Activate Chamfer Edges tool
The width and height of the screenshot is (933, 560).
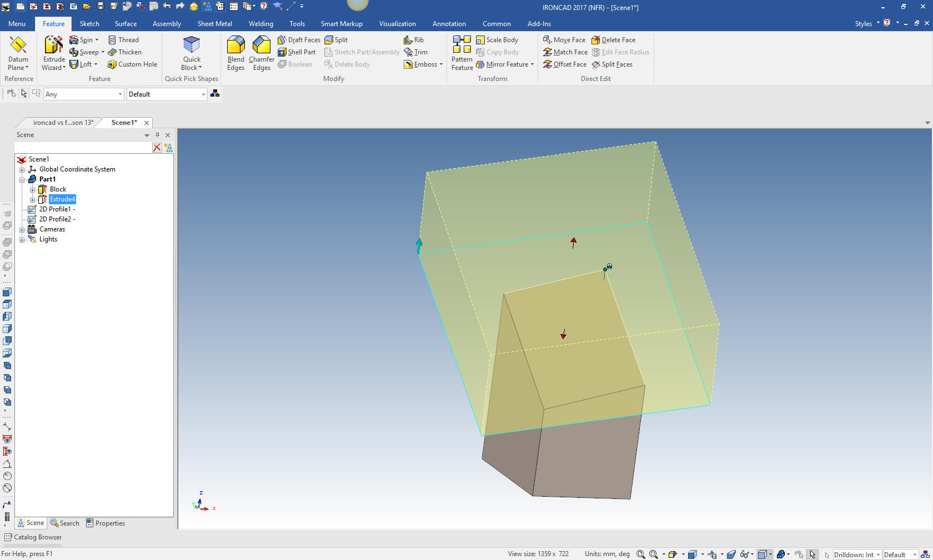262,53
